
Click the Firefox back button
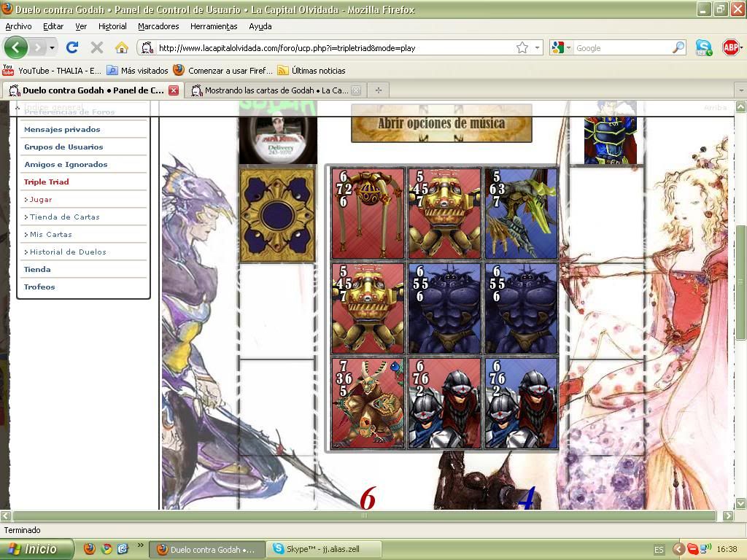click(x=16, y=47)
